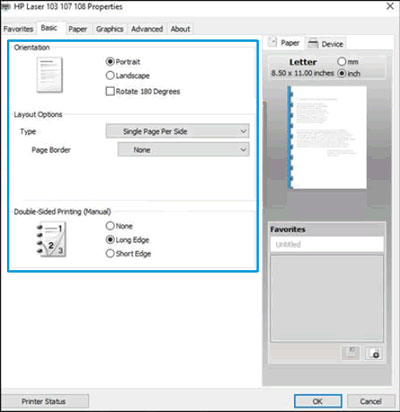Confirm settings with OK button

tap(318, 401)
